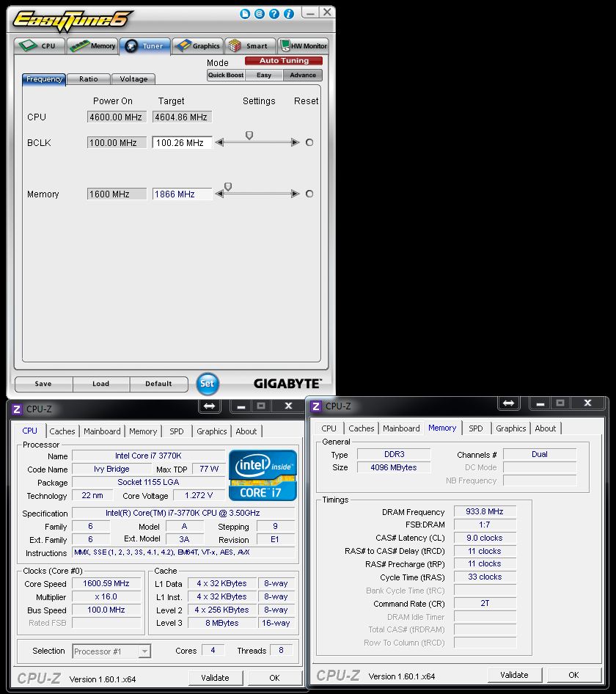Select Memory tab in right CPU-Z window
This screenshot has width=616, height=694.
pos(442,428)
